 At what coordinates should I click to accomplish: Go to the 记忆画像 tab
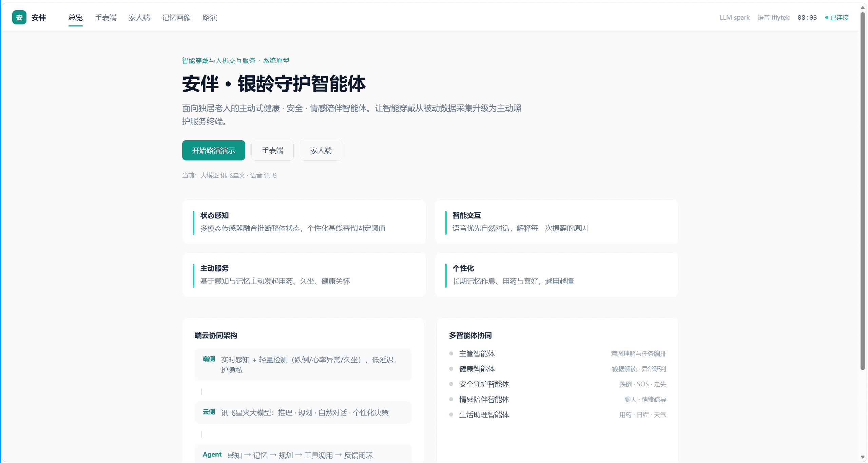tap(176, 18)
